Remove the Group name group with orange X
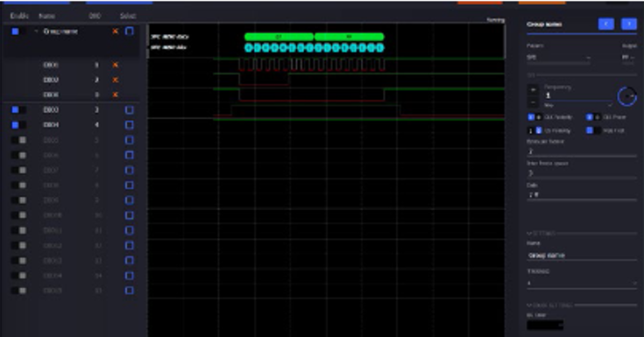 pyautogui.click(x=115, y=32)
